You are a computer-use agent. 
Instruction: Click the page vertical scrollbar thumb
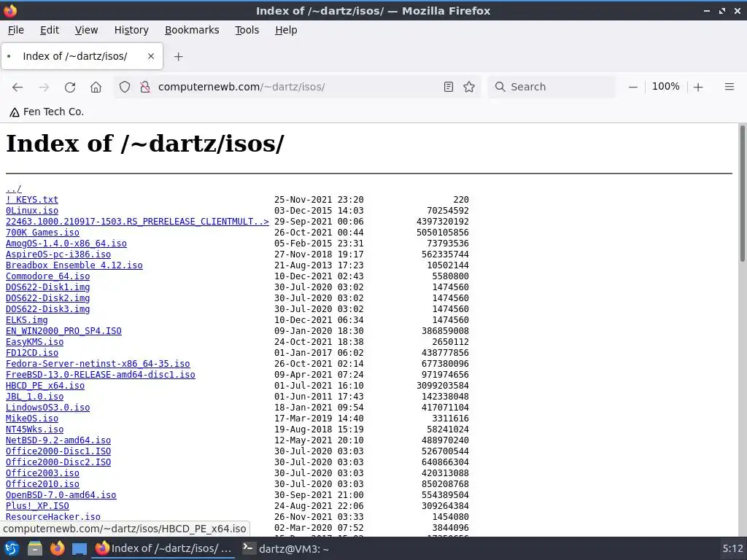point(742,192)
